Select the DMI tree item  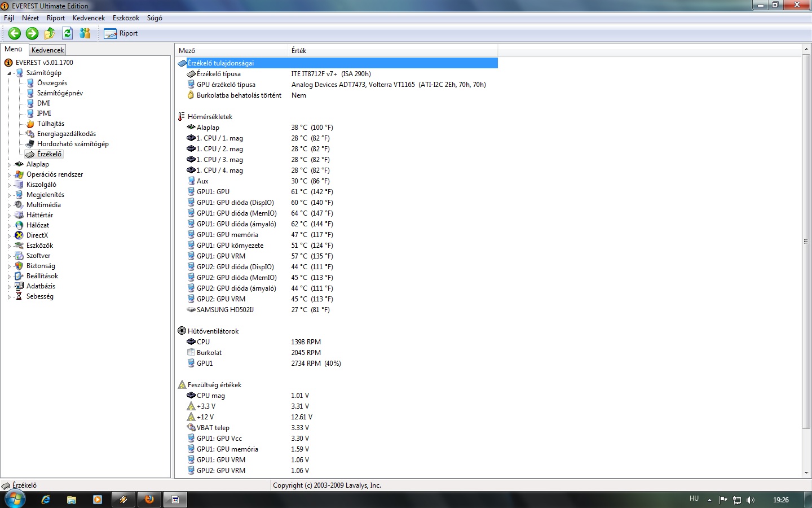click(x=43, y=103)
